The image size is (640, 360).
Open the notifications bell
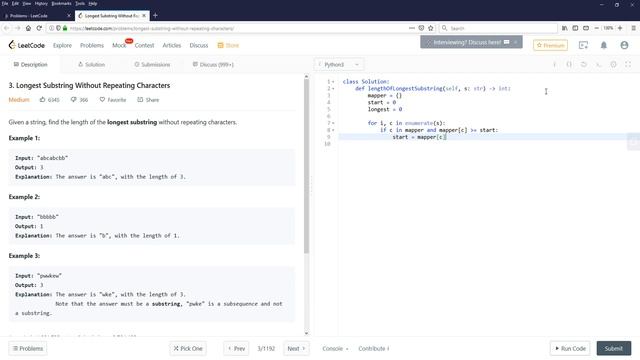(604, 45)
